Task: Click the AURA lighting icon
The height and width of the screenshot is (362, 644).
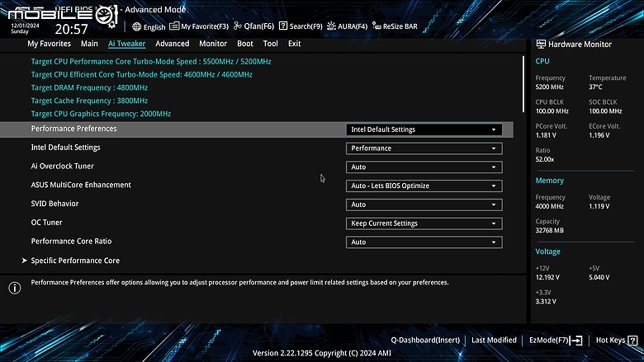Action: pos(331,26)
